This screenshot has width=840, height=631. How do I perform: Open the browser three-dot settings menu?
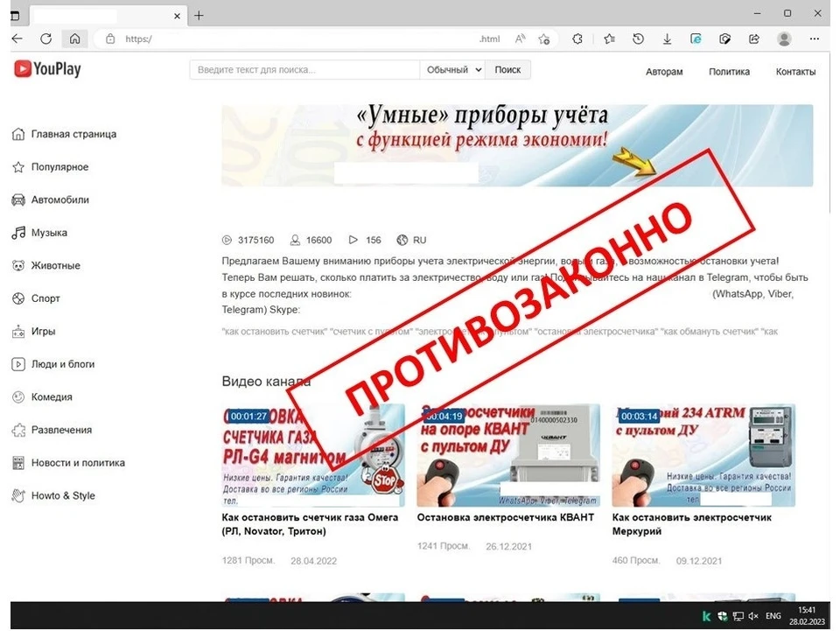(x=814, y=39)
